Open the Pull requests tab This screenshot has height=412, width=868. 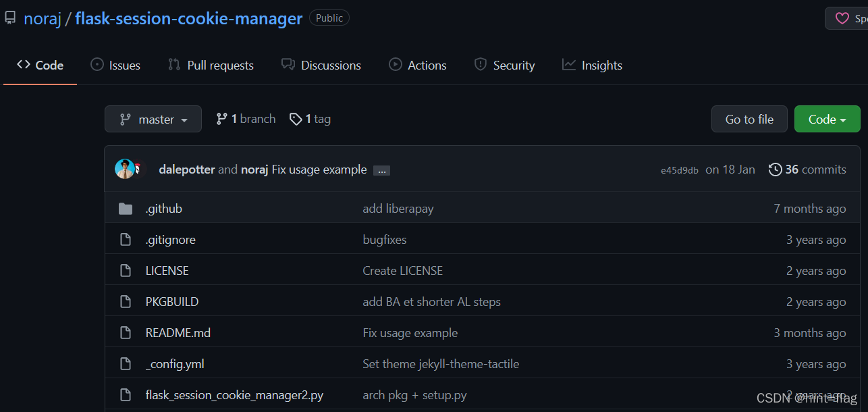click(211, 66)
